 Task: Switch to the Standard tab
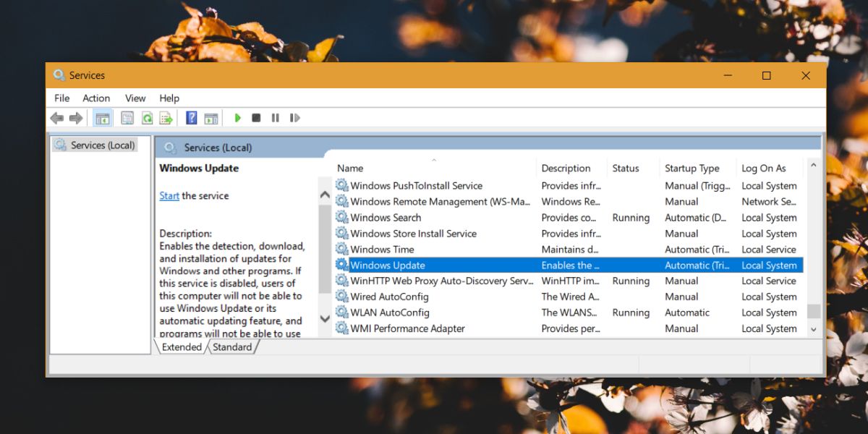[x=232, y=347]
